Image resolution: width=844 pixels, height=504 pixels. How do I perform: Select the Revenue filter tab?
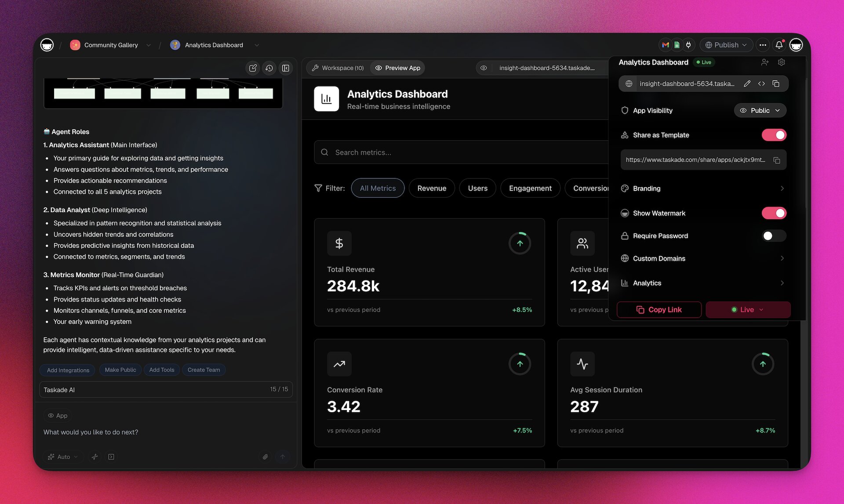click(432, 188)
